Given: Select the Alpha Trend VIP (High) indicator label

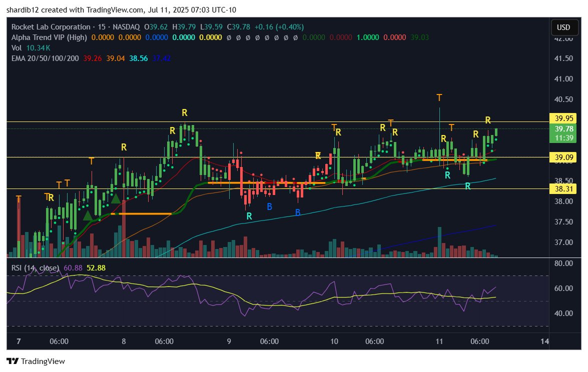Looking at the screenshot, I should coord(49,37).
